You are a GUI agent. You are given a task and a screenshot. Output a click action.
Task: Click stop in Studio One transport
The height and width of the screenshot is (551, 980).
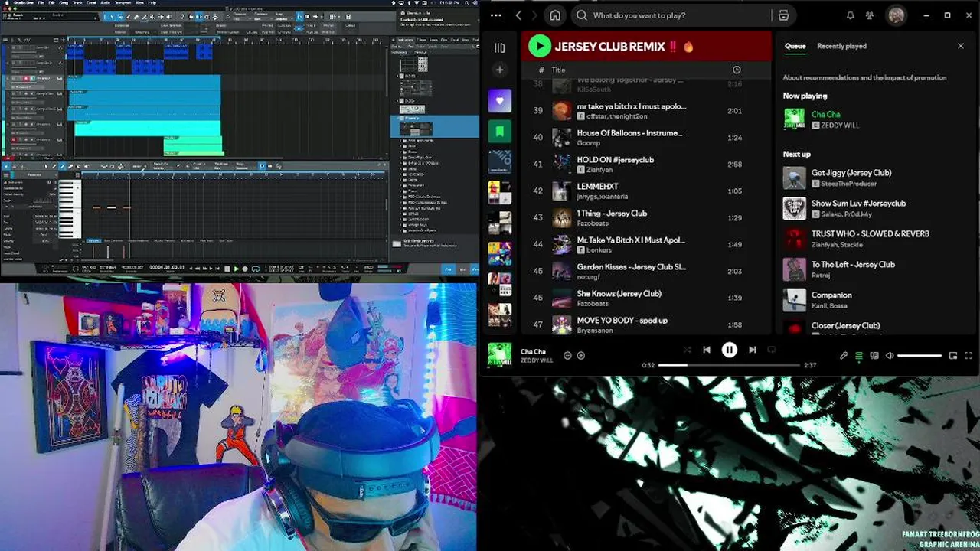coord(227,269)
